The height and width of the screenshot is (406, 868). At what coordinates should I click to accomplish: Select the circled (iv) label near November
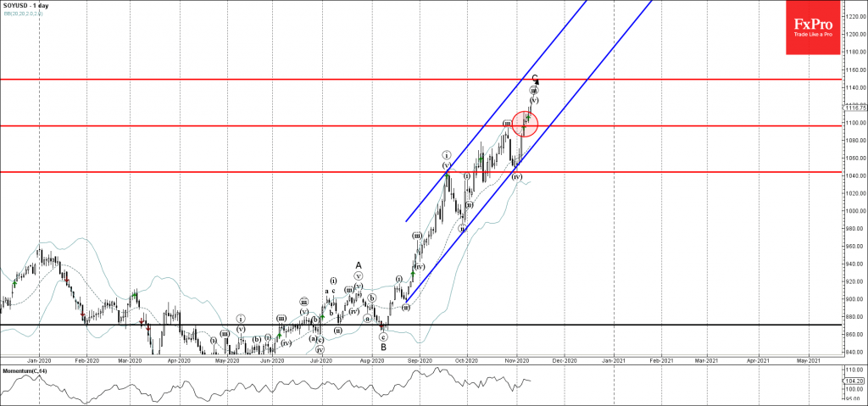(516, 176)
